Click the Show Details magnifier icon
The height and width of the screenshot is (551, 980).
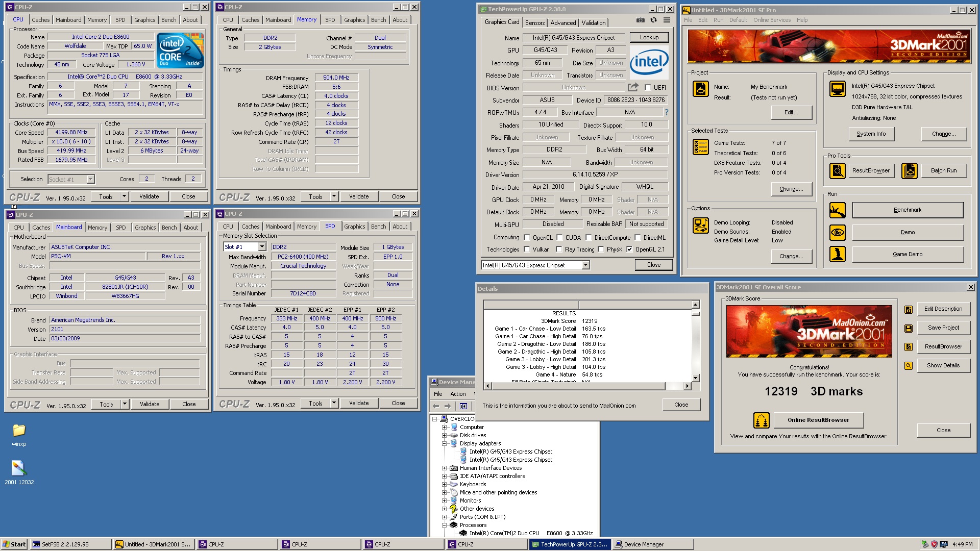point(908,366)
